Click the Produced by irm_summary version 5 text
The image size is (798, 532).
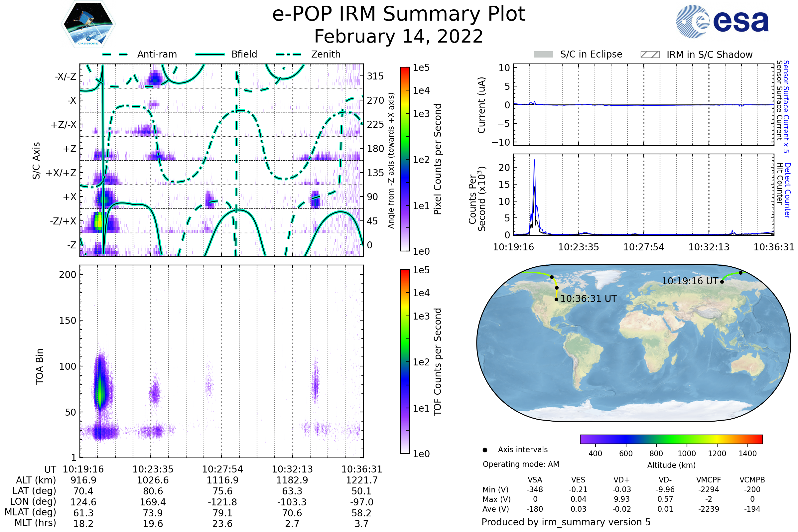(x=566, y=522)
